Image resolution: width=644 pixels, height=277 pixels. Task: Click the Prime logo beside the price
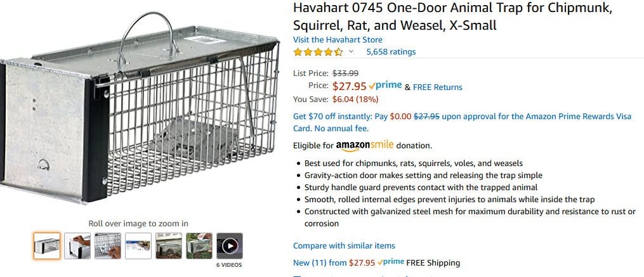coord(385,86)
